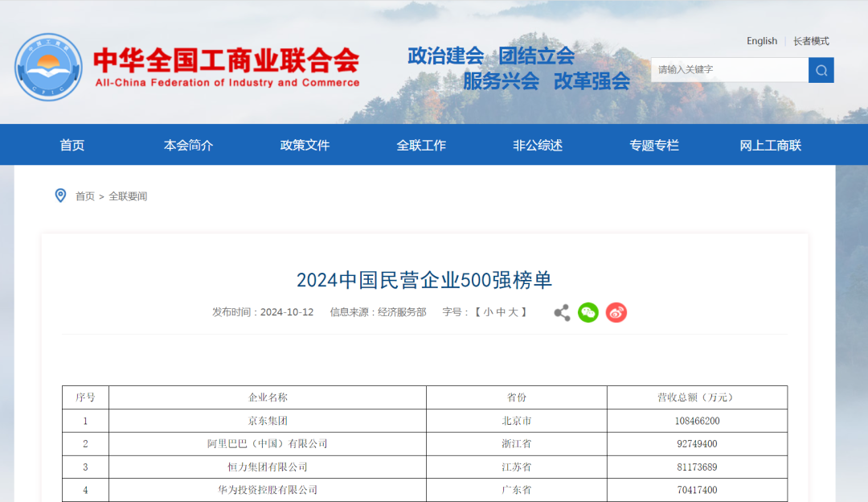Switch site language to English
Image resolution: width=868 pixels, height=502 pixels.
tap(762, 41)
